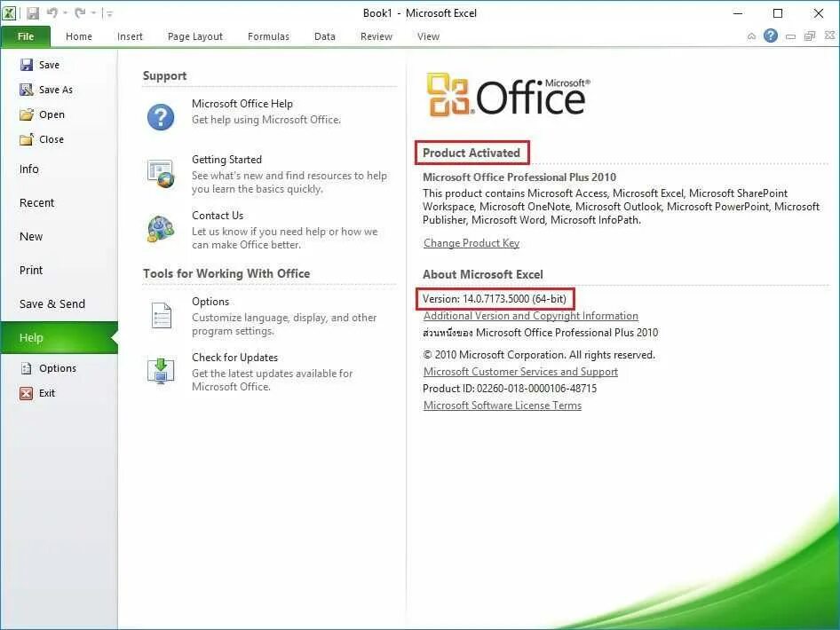Image resolution: width=840 pixels, height=630 pixels.
Task: Open Additional Version and Copyright Information link
Action: pos(531,316)
